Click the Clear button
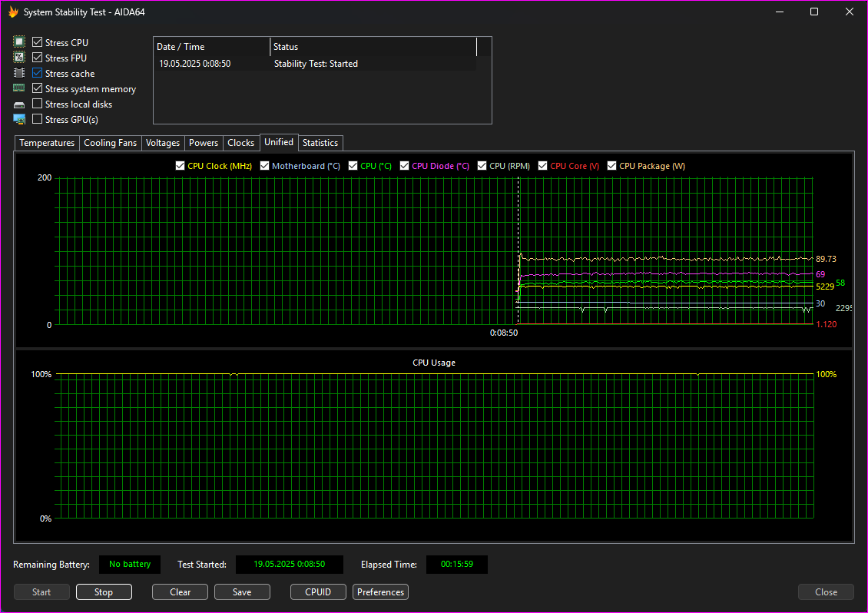868x613 pixels. click(180, 592)
